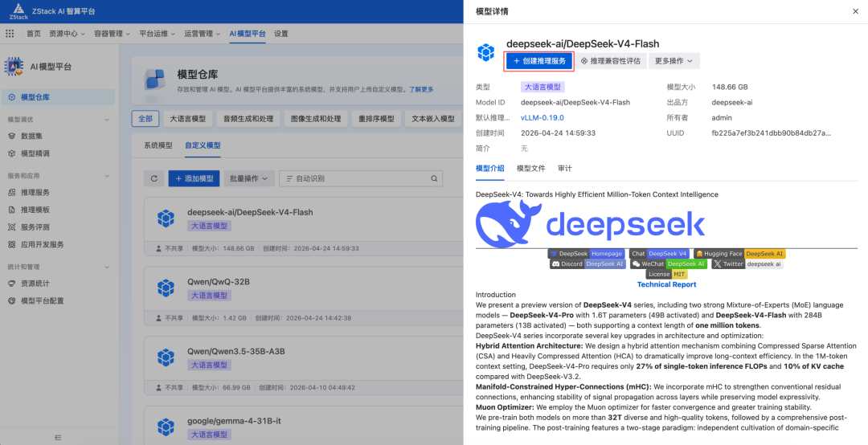Select 模型仓库 in the sidebar
Image resolution: width=868 pixels, height=445 pixels.
click(x=58, y=97)
